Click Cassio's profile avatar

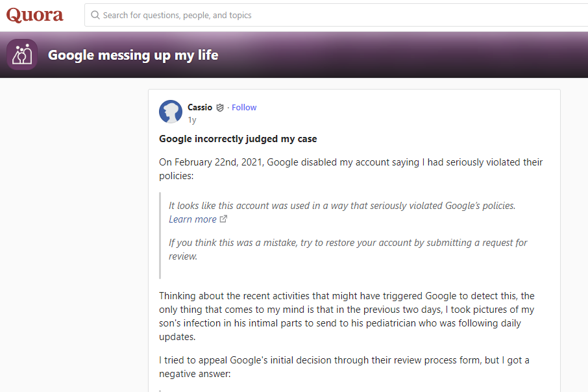171,112
